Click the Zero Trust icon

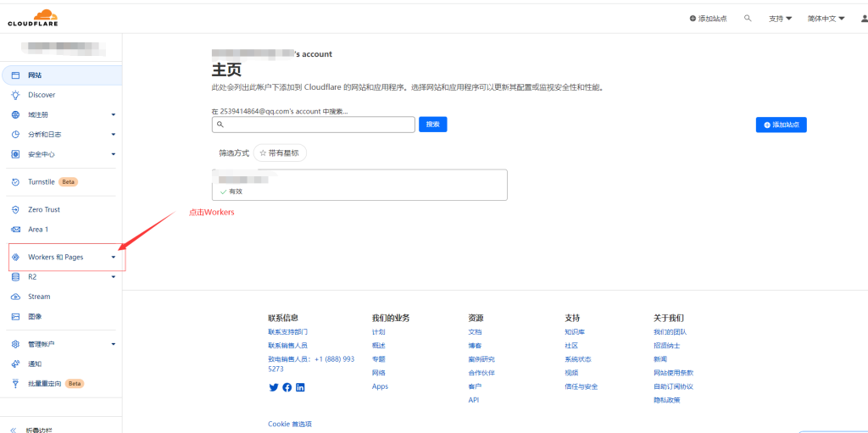pyautogui.click(x=16, y=210)
